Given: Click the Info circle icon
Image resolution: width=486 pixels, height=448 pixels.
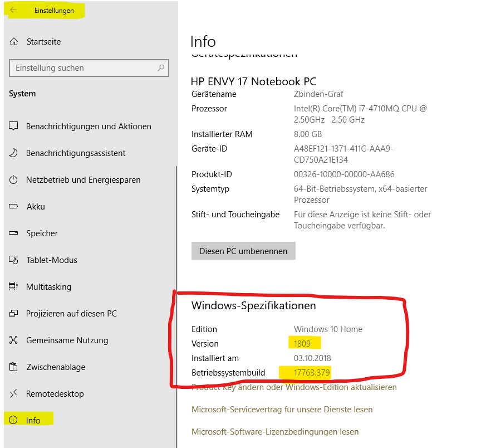Looking at the screenshot, I should coord(13,420).
